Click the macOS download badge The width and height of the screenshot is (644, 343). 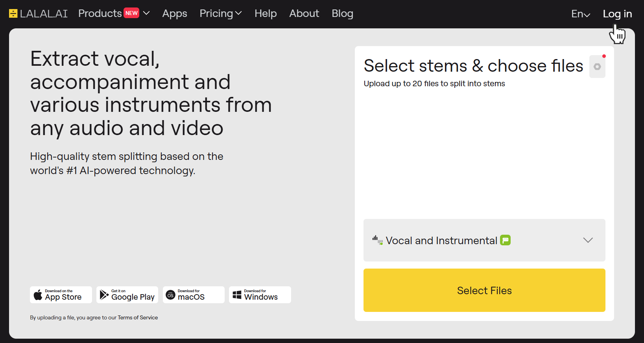point(194,295)
